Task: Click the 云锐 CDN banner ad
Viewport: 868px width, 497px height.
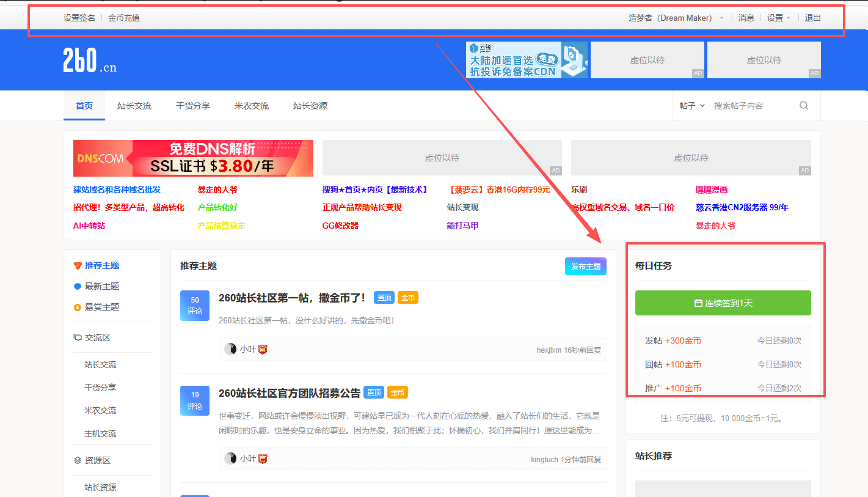Action: coord(527,60)
